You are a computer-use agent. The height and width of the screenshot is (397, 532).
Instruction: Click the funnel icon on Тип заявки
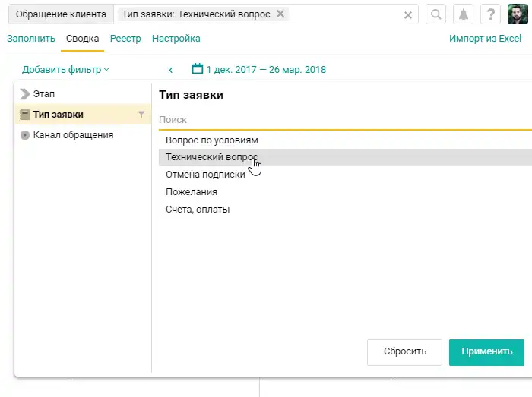click(141, 115)
